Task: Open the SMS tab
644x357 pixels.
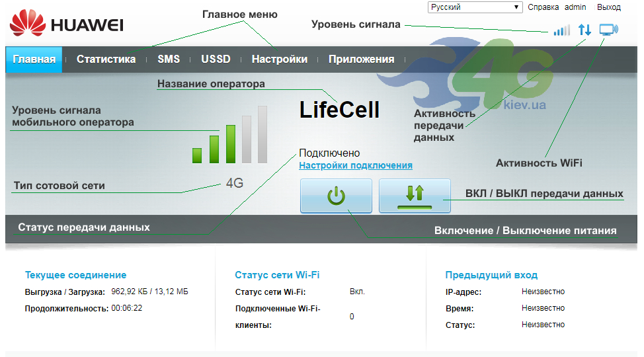Action: tap(169, 59)
